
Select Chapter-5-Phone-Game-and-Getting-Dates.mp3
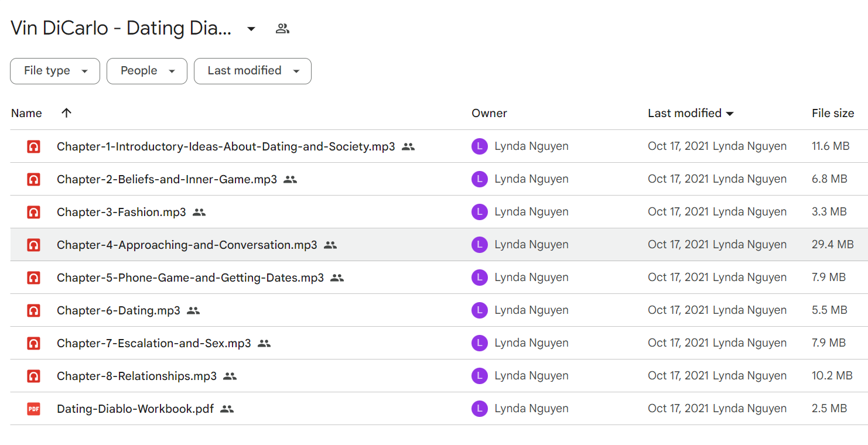click(x=190, y=278)
